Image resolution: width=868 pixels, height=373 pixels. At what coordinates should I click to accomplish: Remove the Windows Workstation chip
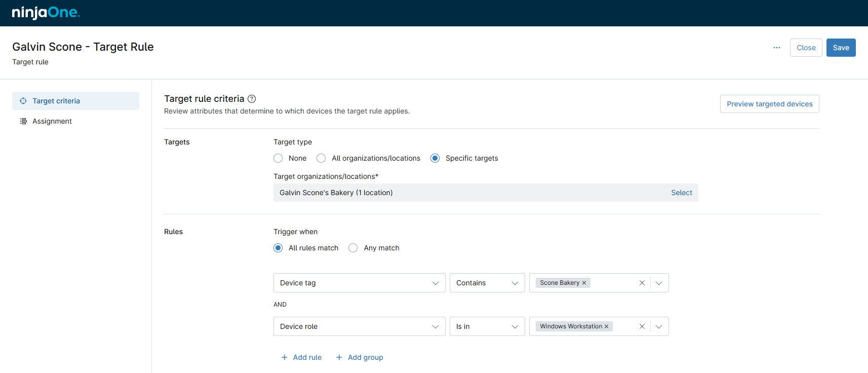pos(606,326)
